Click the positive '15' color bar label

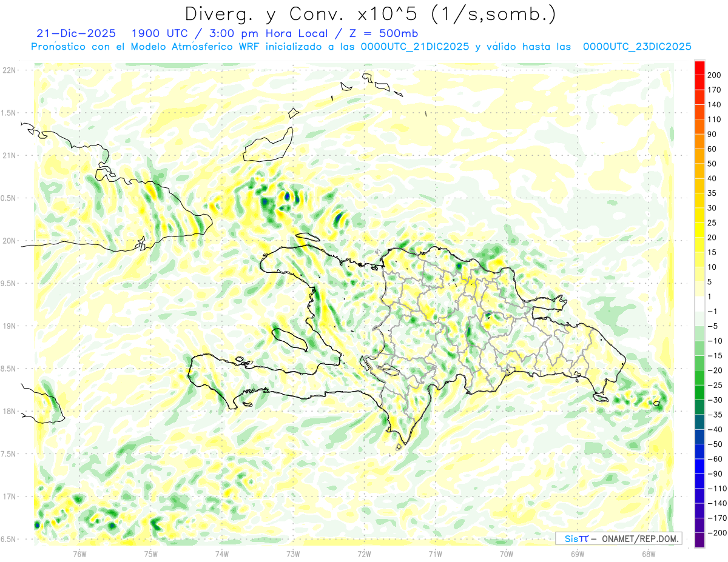pos(712,252)
